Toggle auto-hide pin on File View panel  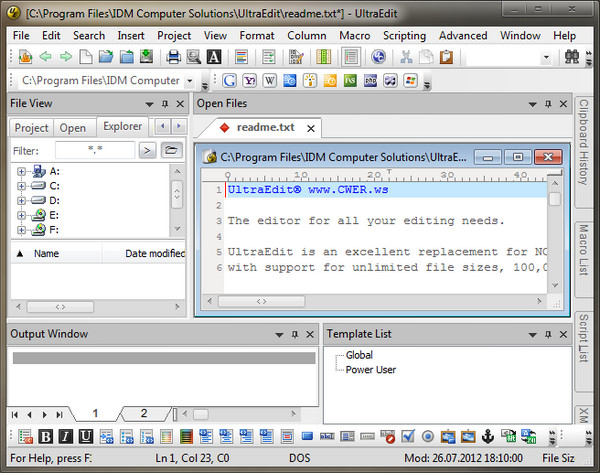tap(163, 104)
